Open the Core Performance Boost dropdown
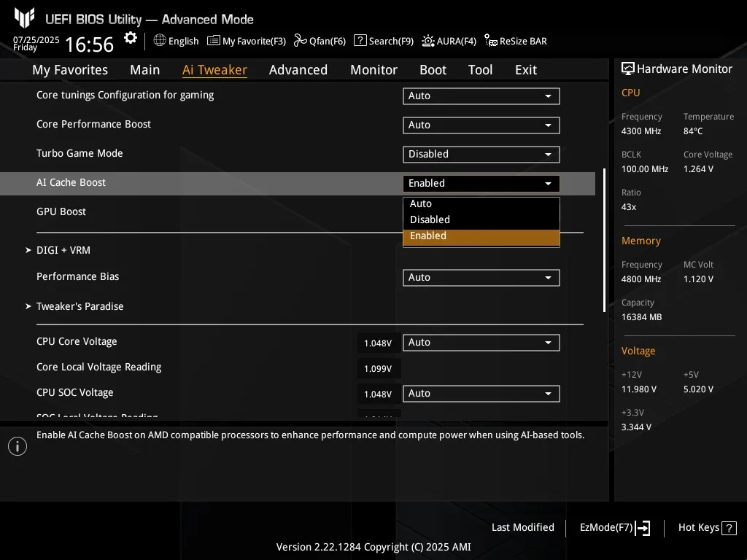Image resolution: width=747 pixels, height=560 pixels. pos(481,125)
